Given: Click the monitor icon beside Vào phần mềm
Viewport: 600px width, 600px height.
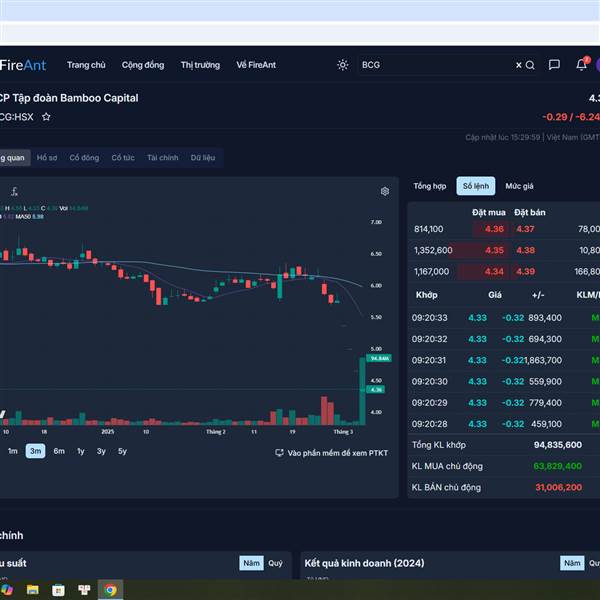Looking at the screenshot, I should point(279,453).
